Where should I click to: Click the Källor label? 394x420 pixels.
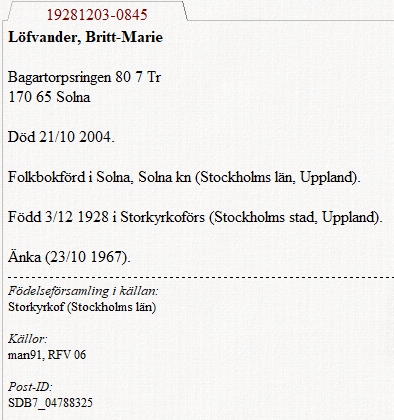[28, 339]
